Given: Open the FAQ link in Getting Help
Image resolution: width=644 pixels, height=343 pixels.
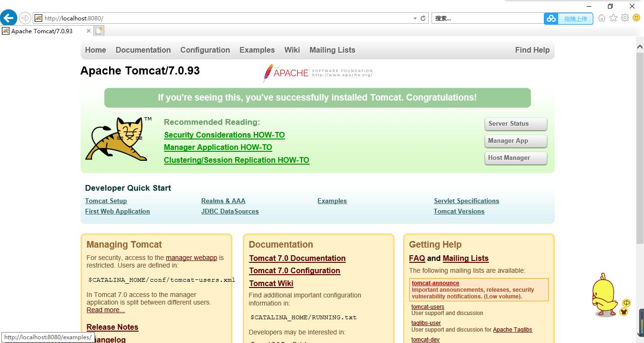Looking at the screenshot, I should click(417, 259).
